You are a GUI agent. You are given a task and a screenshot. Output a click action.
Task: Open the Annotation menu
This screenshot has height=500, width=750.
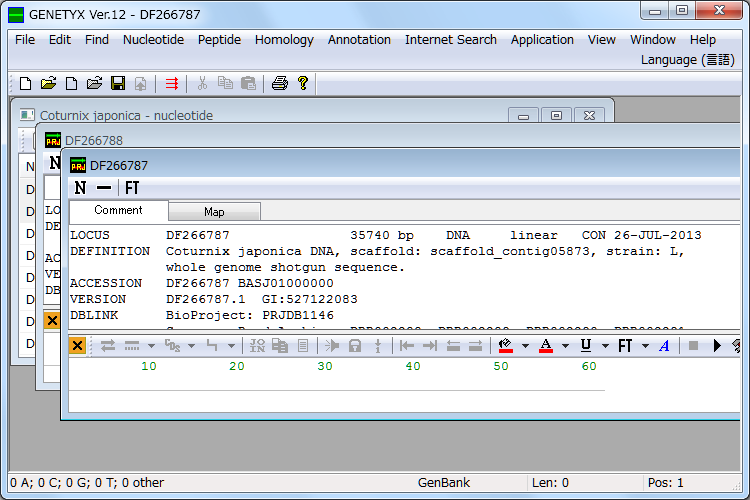pyautogui.click(x=359, y=40)
